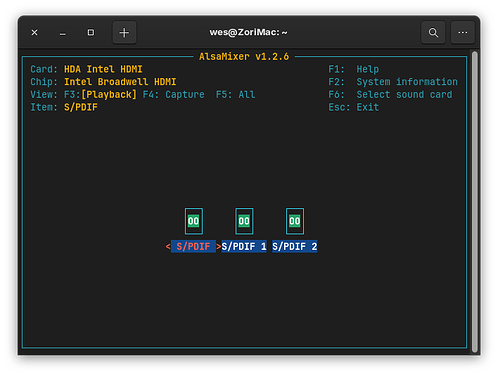Switch to the F5 All view
498x375 pixels.
235,95
